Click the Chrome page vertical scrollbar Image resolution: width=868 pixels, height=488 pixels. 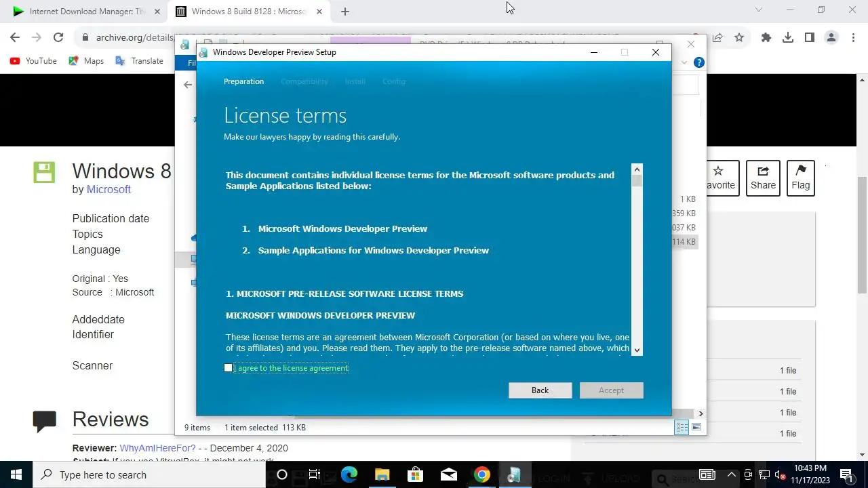pyautogui.click(x=863, y=234)
